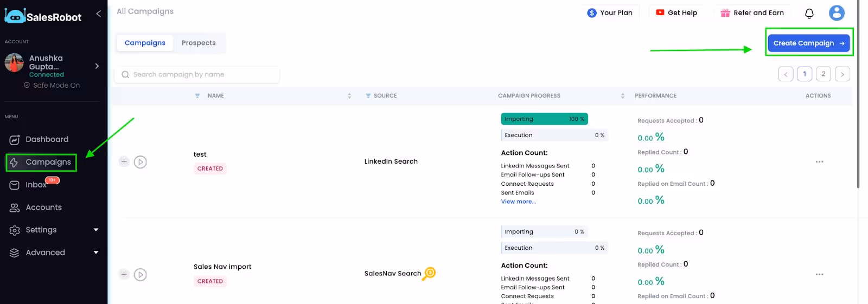Switch to the Campaigns tab
The height and width of the screenshot is (304, 868).
pyautogui.click(x=145, y=43)
